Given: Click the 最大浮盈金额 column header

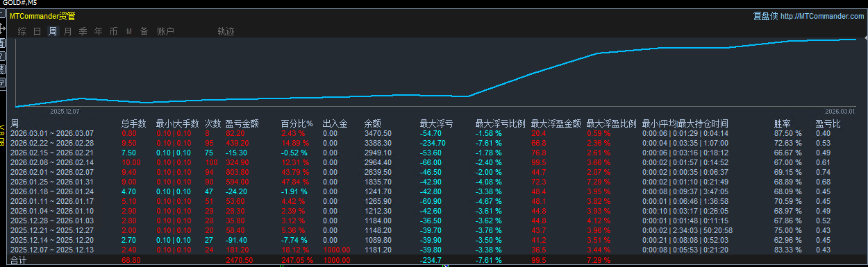Looking at the screenshot, I should tap(556, 123).
